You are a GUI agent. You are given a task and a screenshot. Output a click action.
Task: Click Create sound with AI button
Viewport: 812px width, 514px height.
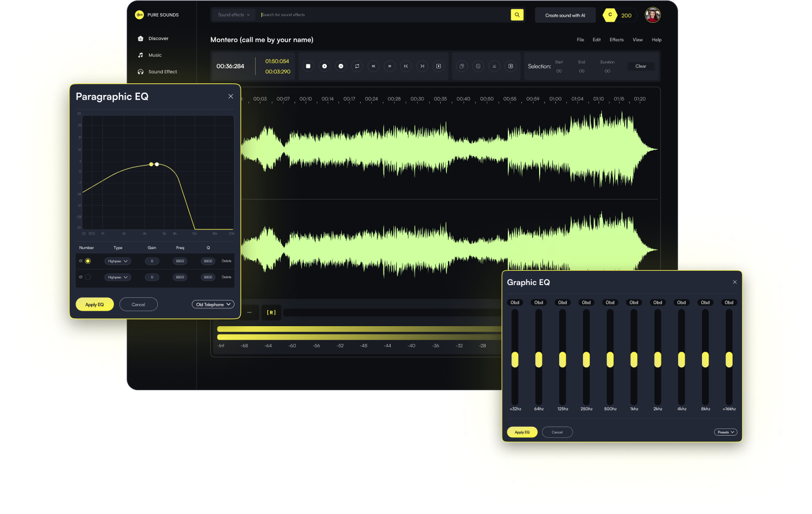[565, 15]
